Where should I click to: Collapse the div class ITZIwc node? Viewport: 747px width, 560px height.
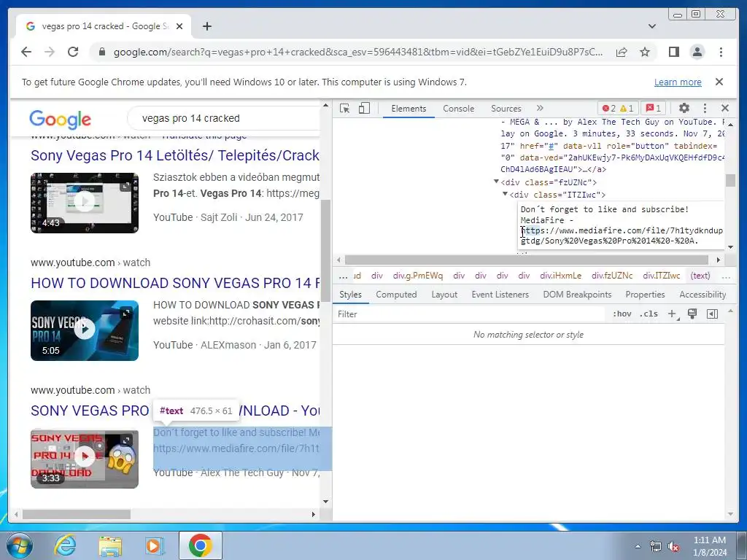point(505,194)
